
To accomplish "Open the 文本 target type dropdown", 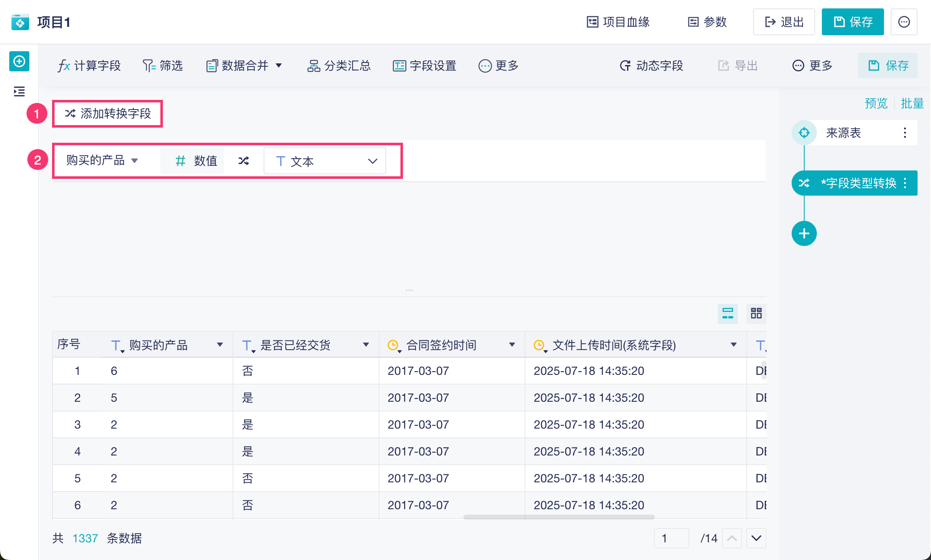I will 325,161.
